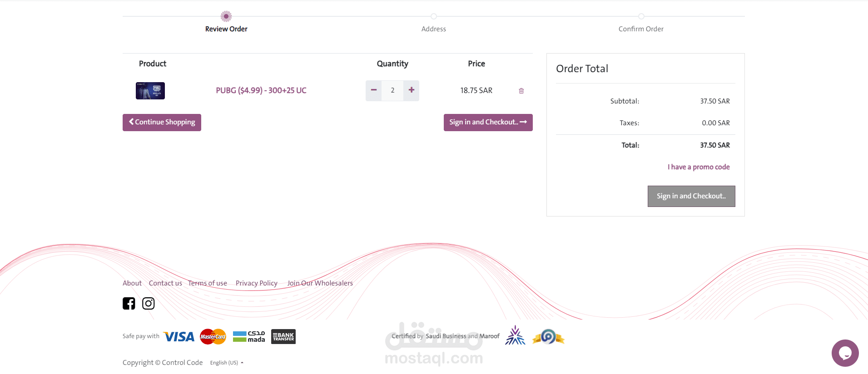Click the Price column header

tap(476, 64)
